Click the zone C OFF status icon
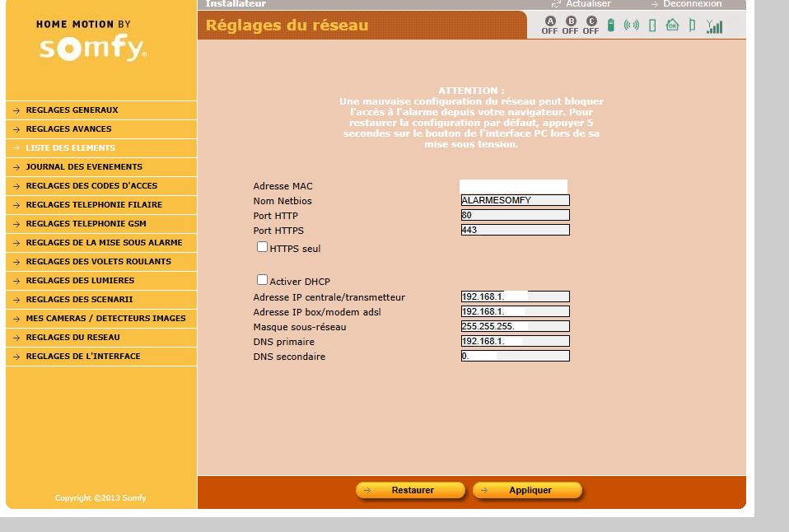Screen dimensions: 789x532 click(591, 25)
